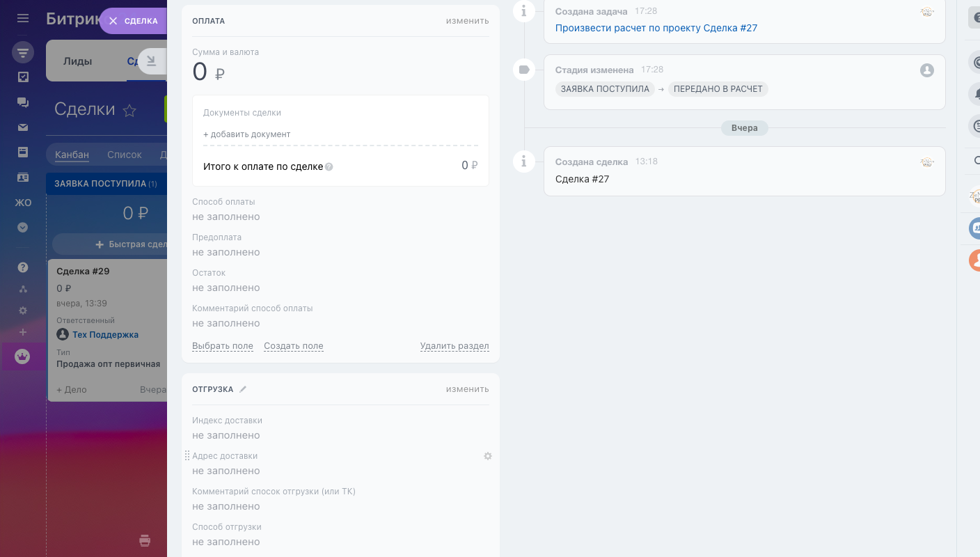Viewport: 980px width, 557px height.
Task: Open gear settings for Адрес доставки field
Action: (x=488, y=456)
